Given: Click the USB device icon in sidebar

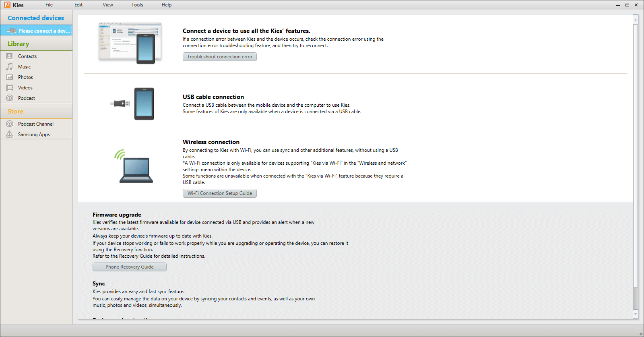Looking at the screenshot, I should [11, 31].
